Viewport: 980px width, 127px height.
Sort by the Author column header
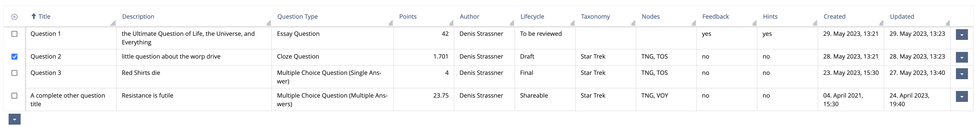[x=469, y=17]
